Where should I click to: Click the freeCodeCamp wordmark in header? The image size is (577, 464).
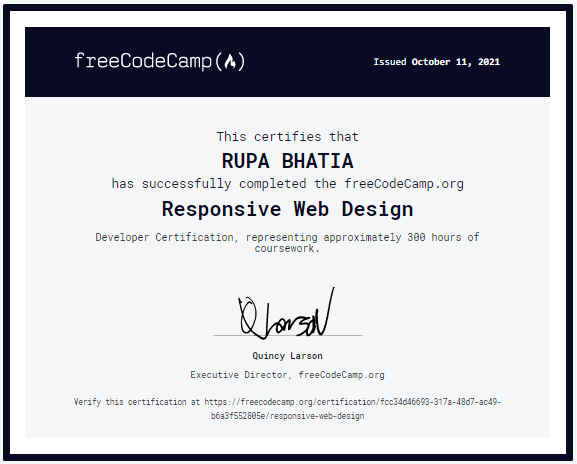(x=159, y=61)
